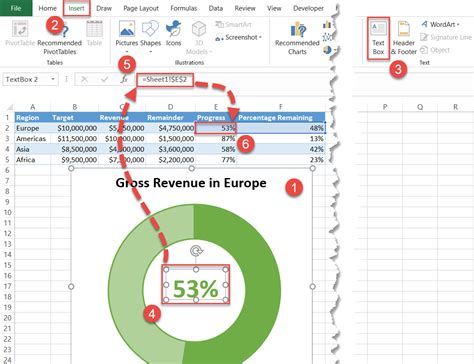Insert a SmartArt graphic
Screen dimensions: 474x364
[x=233, y=24]
